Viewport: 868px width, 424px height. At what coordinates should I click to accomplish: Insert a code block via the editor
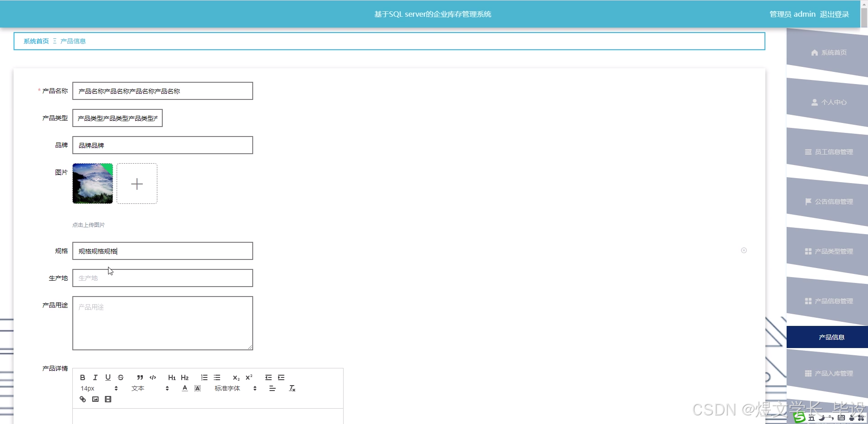152,377
